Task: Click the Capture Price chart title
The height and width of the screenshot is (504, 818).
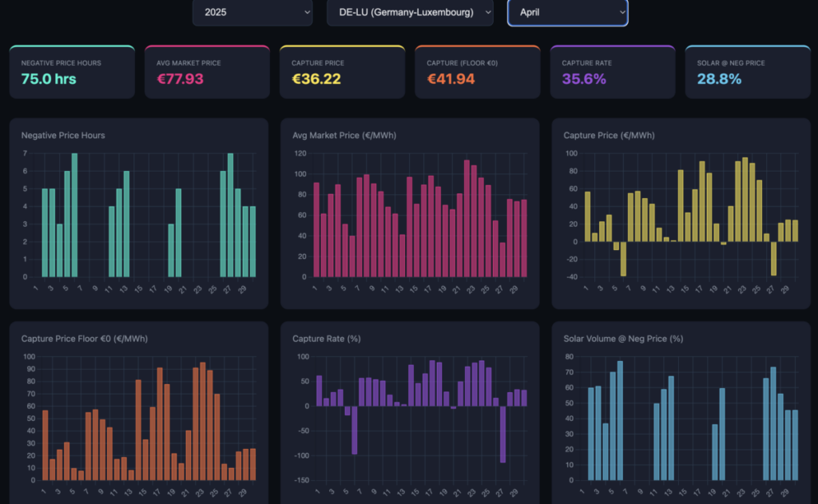Action: [610, 135]
